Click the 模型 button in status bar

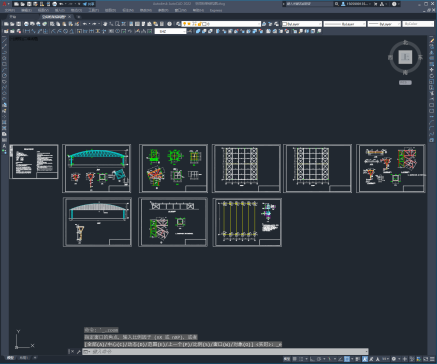click(287, 359)
